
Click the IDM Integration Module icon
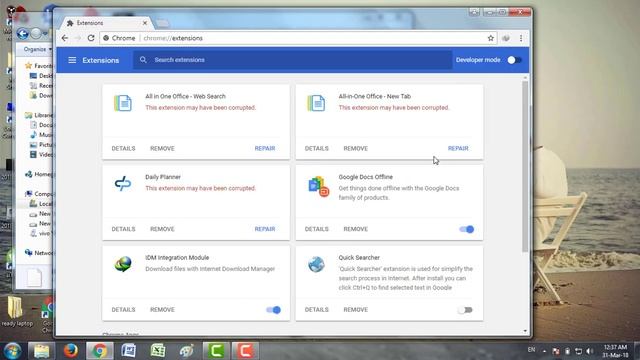pyautogui.click(x=123, y=264)
